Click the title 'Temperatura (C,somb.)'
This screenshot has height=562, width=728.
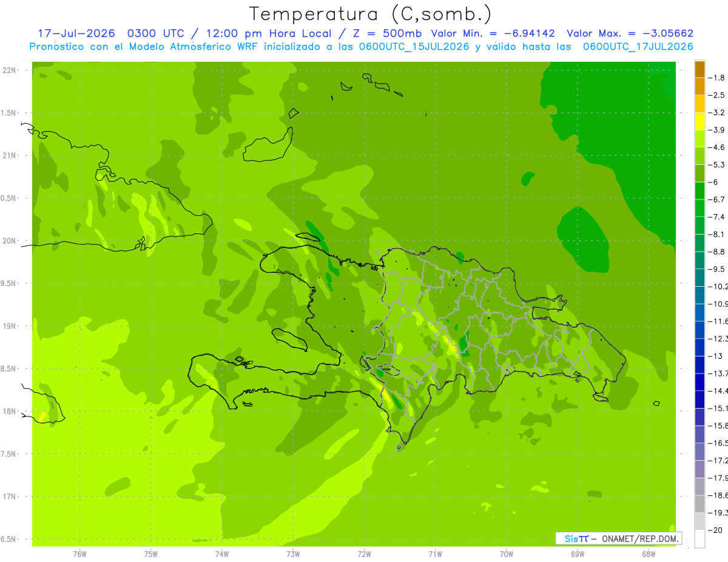point(371,15)
